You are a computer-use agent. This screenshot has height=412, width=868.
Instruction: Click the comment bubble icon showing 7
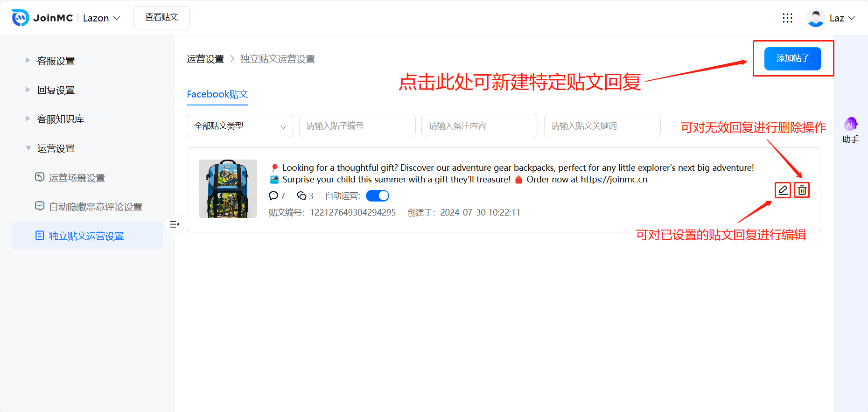pyautogui.click(x=273, y=196)
